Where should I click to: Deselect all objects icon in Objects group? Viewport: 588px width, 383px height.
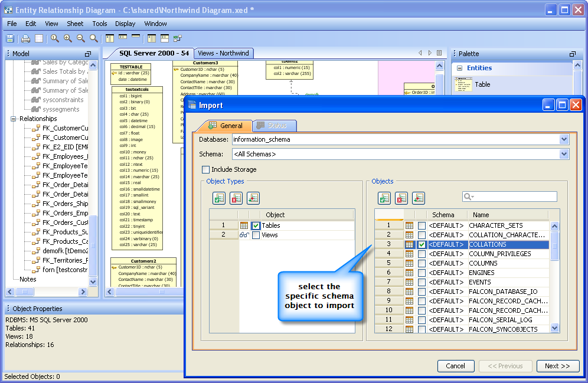click(x=401, y=198)
